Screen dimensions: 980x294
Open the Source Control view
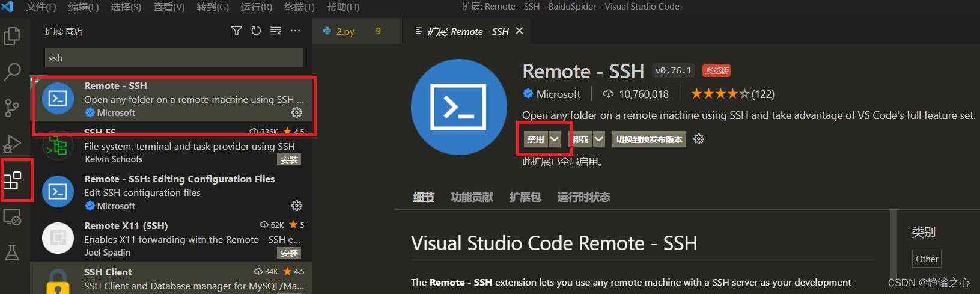click(x=12, y=108)
